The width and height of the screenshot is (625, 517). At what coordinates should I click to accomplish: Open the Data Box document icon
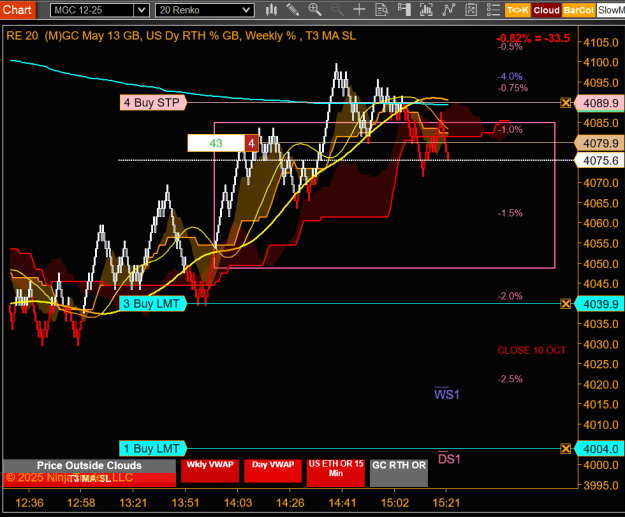pos(381,10)
